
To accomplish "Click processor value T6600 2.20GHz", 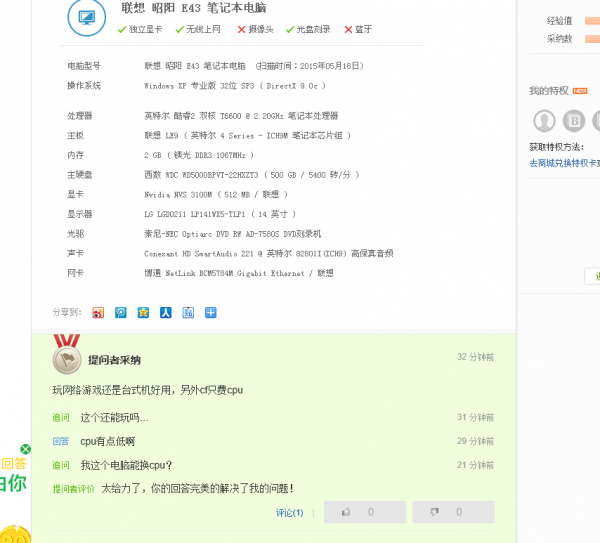I will (x=241, y=116).
